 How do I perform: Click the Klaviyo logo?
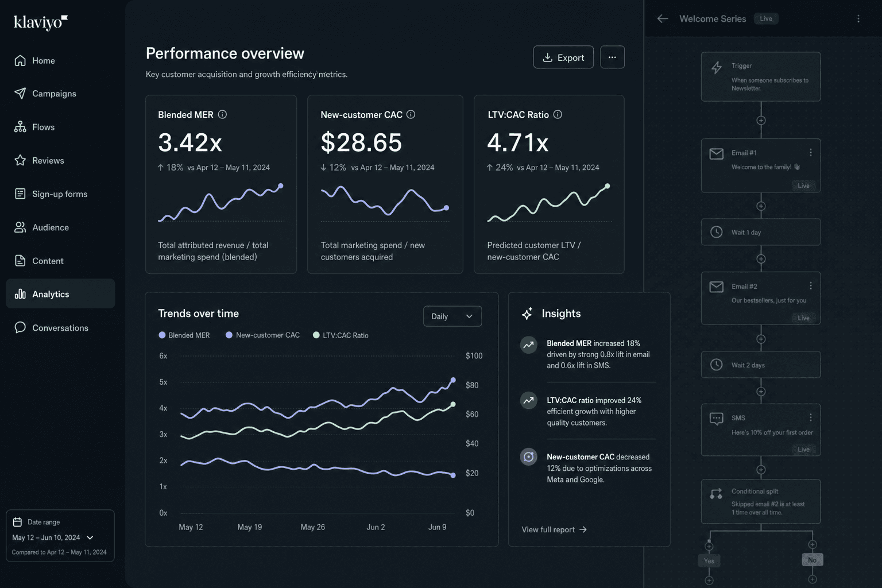tap(41, 22)
